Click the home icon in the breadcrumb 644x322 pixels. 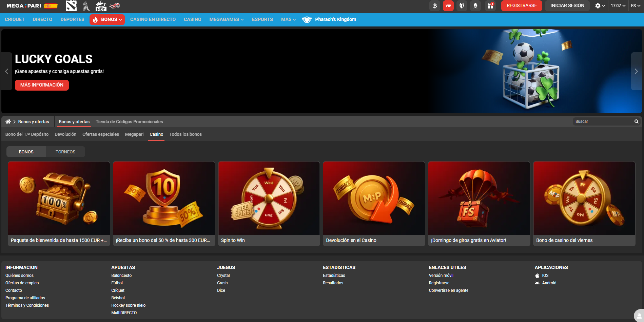click(x=8, y=121)
